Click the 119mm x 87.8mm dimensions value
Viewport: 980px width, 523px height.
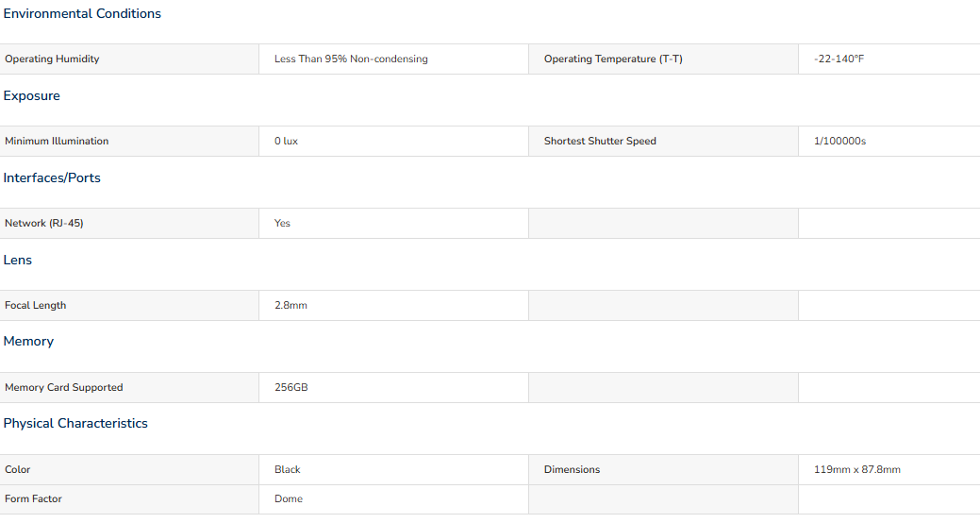click(856, 469)
